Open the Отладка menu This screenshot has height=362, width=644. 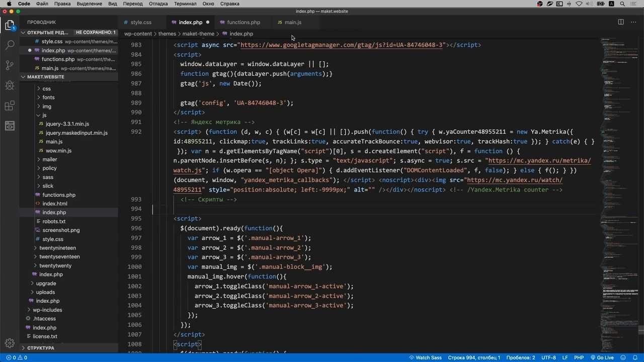click(158, 4)
